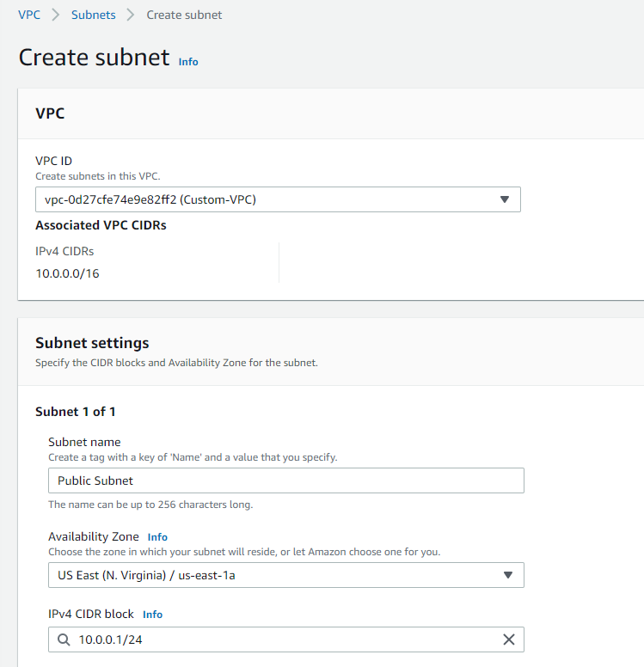The width and height of the screenshot is (644, 667).
Task: Click the 10.0.0.0/16 associated CIDR value
Action: 67,273
